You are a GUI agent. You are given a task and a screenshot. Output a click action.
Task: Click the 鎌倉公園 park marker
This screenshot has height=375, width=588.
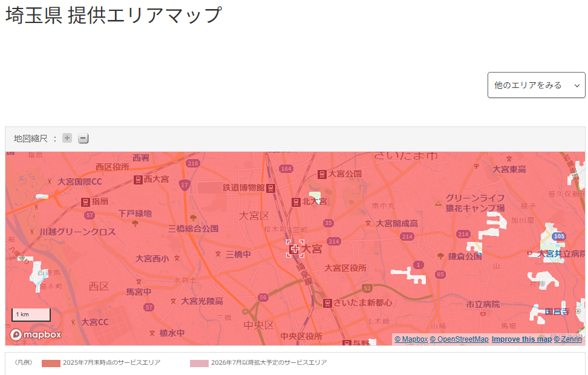pyautogui.click(x=440, y=256)
